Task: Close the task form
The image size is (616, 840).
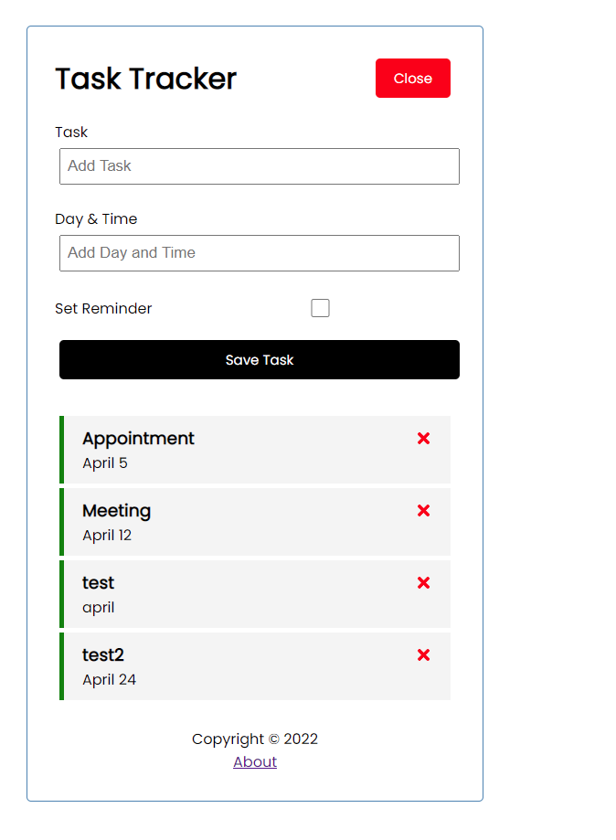Action: (412, 78)
